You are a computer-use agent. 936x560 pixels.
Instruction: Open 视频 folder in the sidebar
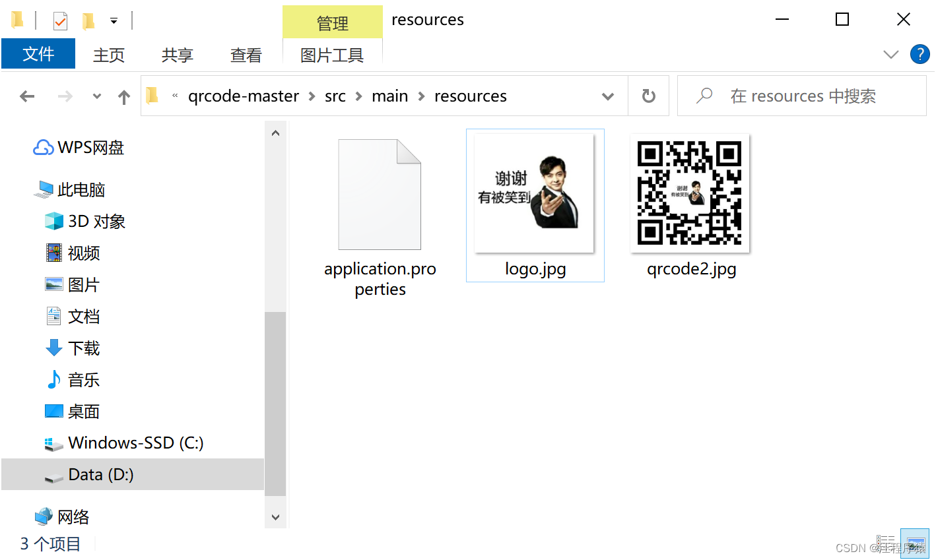click(84, 253)
